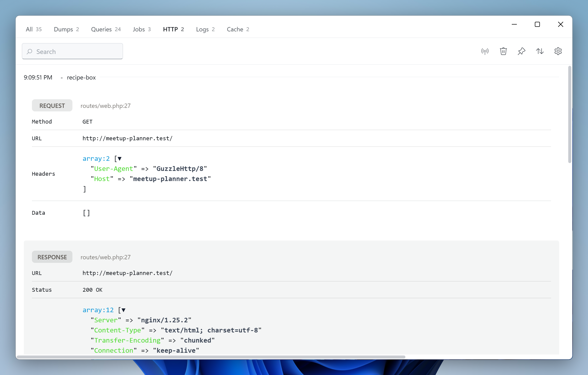
Task: Click the "Transfer-Encoding" header key
Action: click(127, 341)
